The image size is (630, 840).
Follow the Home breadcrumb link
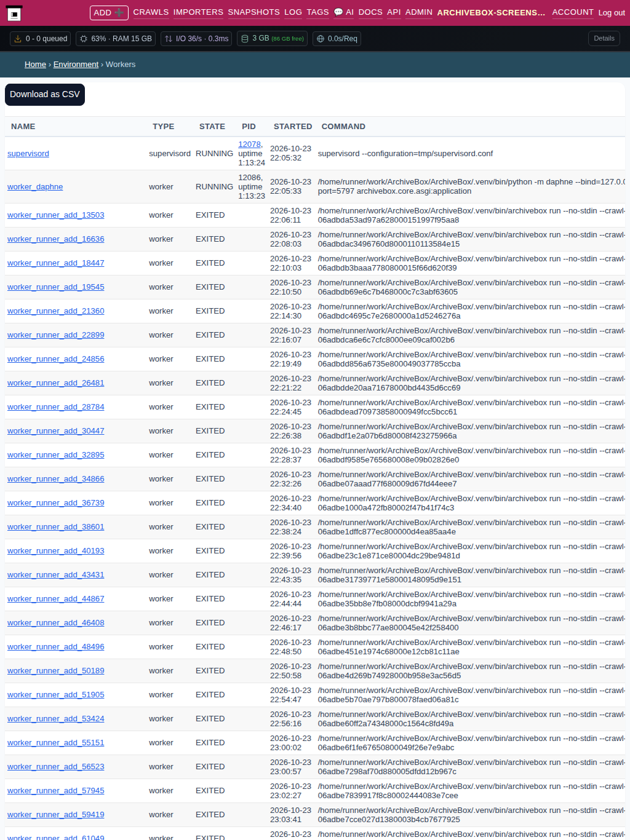coord(35,65)
